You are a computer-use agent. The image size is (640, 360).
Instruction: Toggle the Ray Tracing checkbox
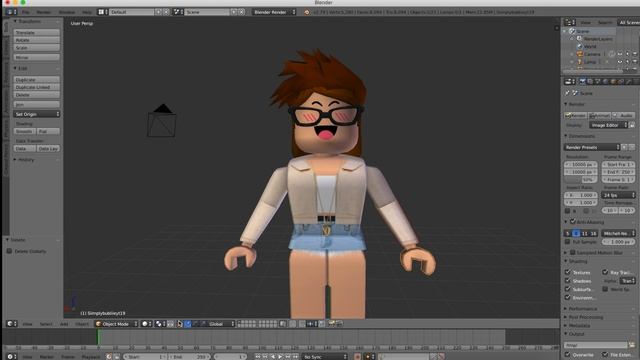[x=605, y=272]
